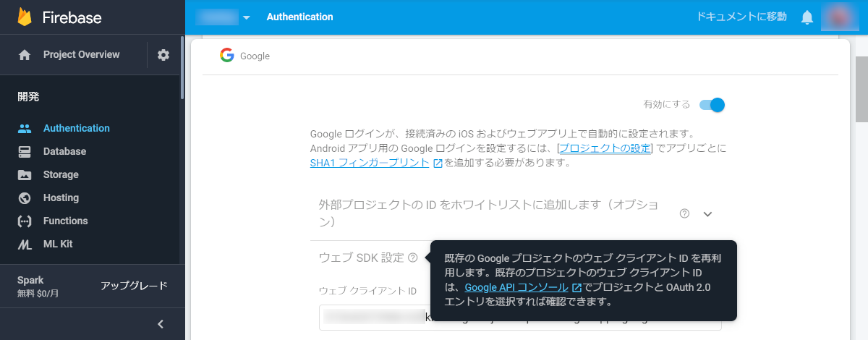The width and height of the screenshot is (868, 340).
Task: Open the project selector dropdown arrow
Action: tap(247, 17)
